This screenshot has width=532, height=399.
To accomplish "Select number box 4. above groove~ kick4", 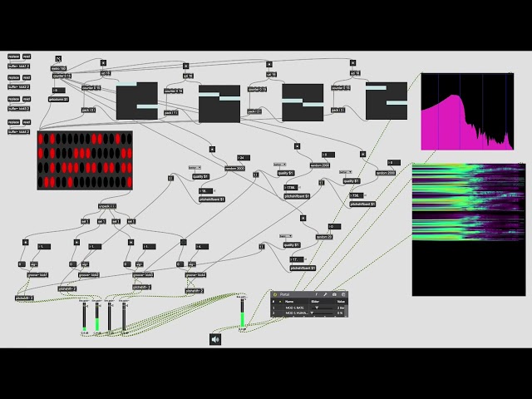I will tap(202, 247).
